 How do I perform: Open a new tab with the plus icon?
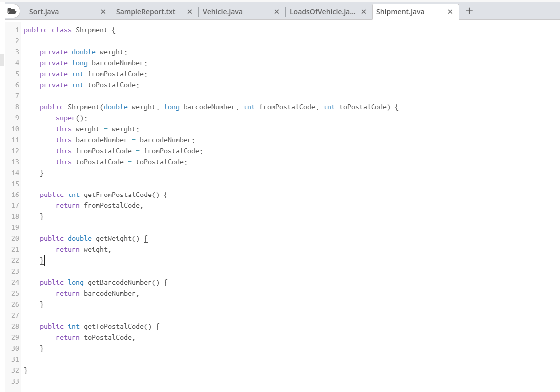coord(469,10)
